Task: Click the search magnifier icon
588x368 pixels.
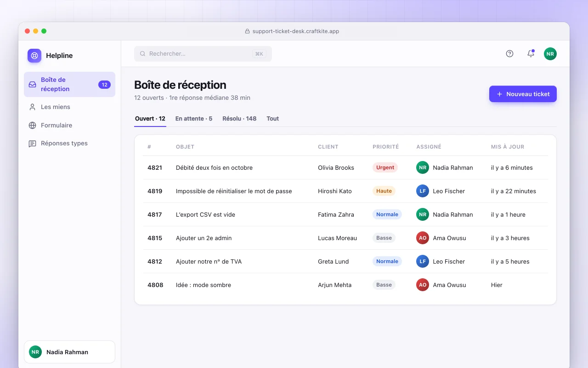Action: 143,54
